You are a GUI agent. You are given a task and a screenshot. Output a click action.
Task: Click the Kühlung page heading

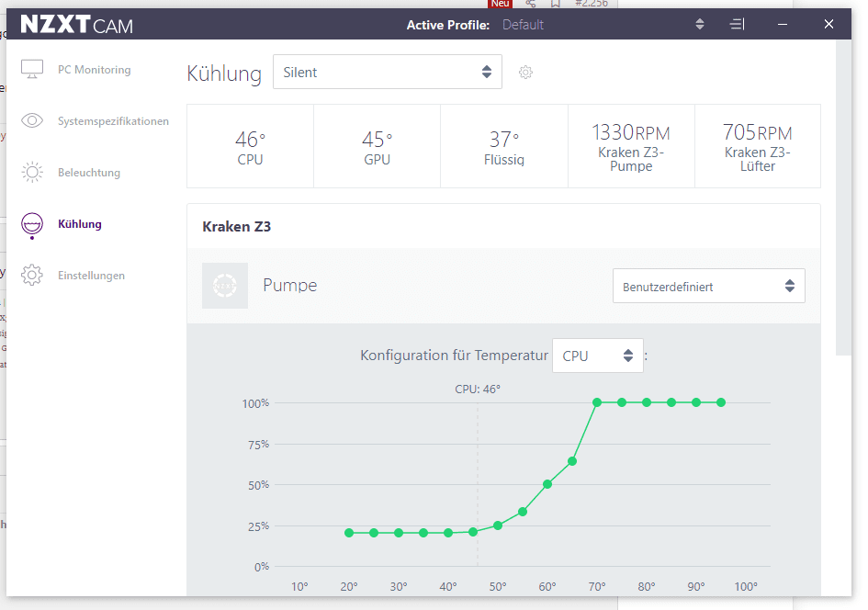coord(223,73)
